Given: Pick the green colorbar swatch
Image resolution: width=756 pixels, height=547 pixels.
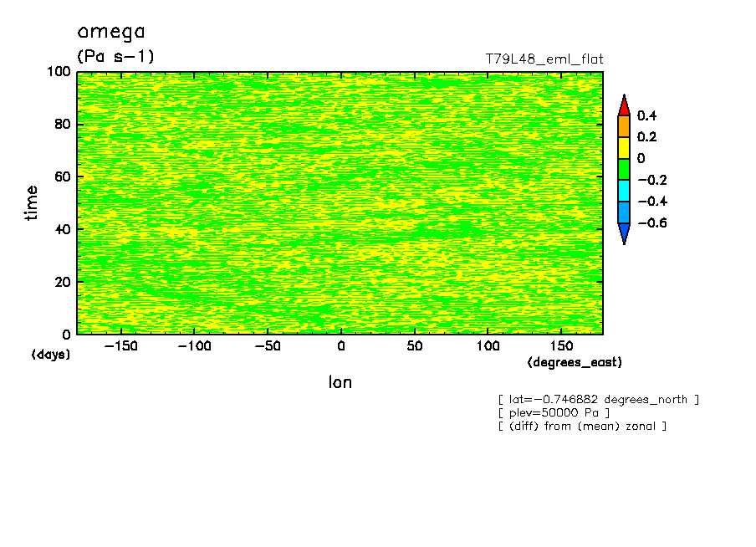Looking at the screenshot, I should pyautogui.click(x=623, y=169).
